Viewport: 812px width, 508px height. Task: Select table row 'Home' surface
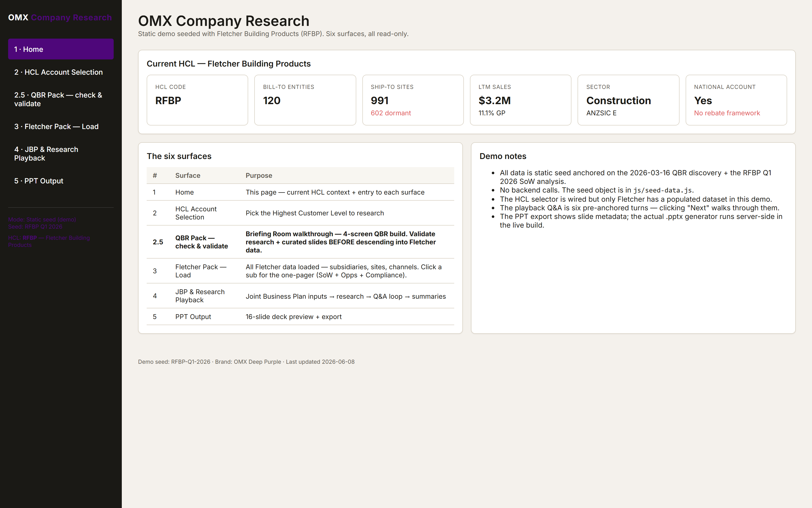(300, 192)
